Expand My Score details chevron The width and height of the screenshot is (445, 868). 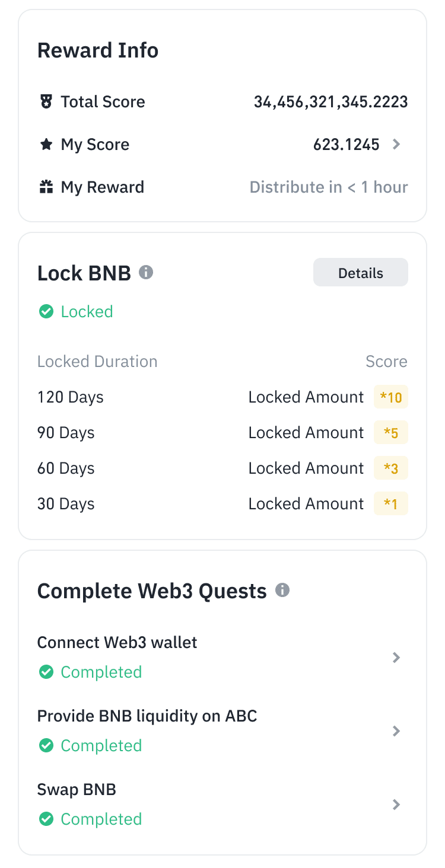(x=397, y=145)
